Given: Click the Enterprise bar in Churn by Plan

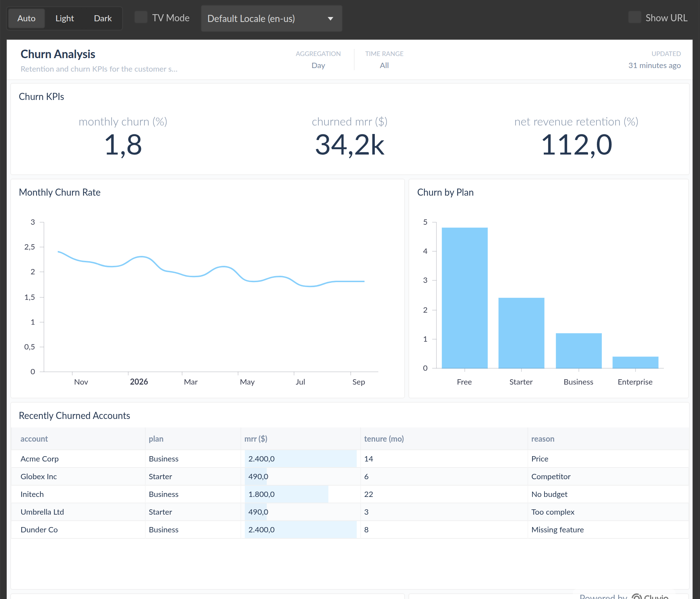Looking at the screenshot, I should pos(635,362).
